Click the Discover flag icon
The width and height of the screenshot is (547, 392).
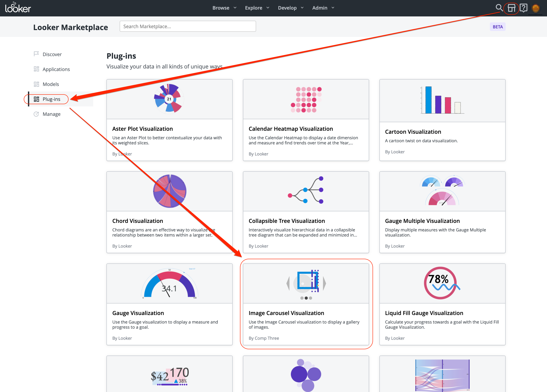click(x=36, y=54)
